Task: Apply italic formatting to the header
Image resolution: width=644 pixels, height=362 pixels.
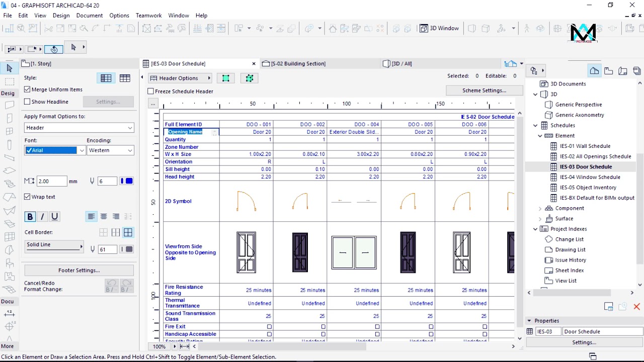Action: click(x=42, y=217)
